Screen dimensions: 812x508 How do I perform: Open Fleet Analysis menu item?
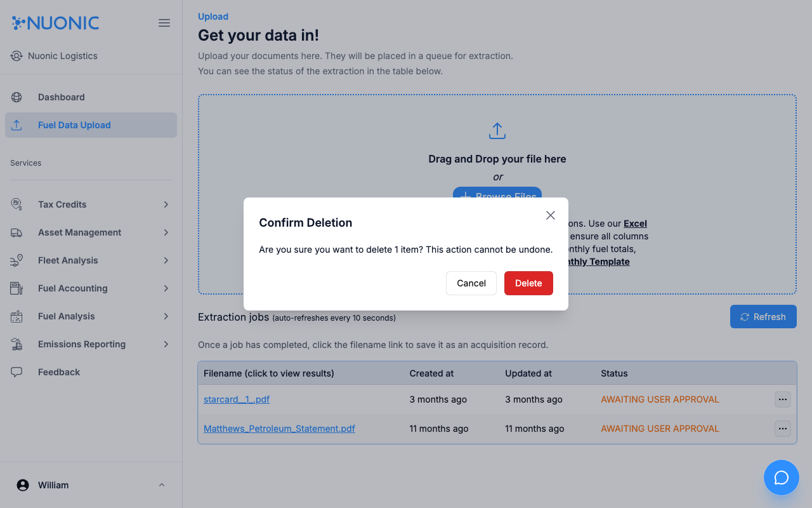[91, 260]
